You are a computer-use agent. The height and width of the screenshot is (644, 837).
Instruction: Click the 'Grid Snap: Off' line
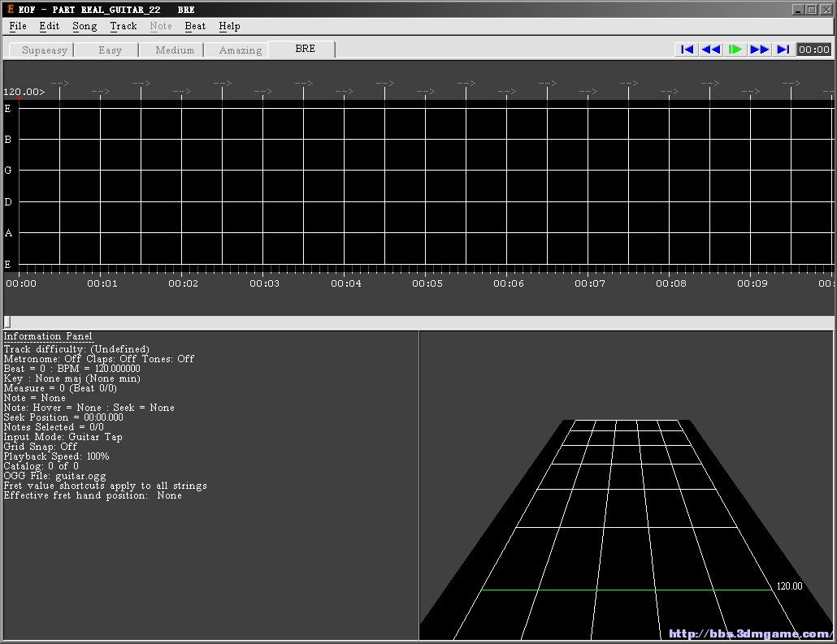pyautogui.click(x=40, y=447)
